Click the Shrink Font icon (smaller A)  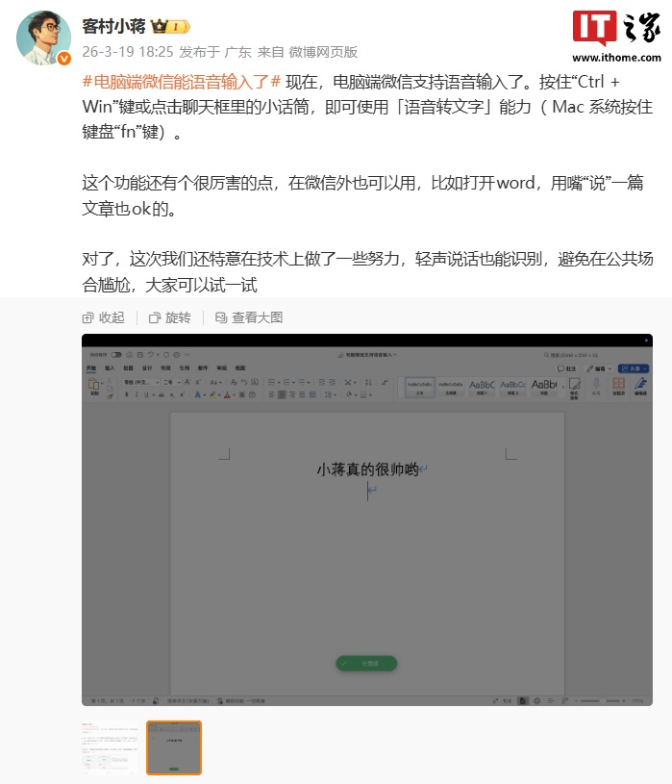tap(198, 382)
